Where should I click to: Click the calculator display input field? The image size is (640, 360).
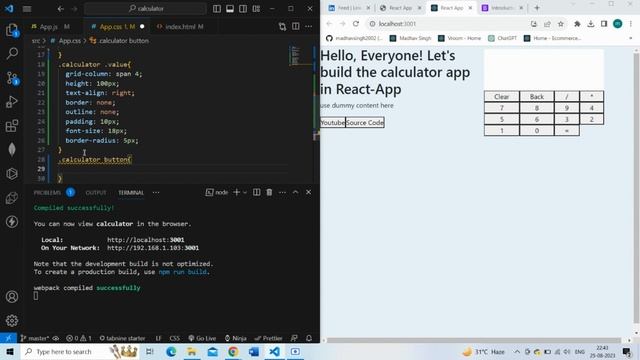pos(544,69)
